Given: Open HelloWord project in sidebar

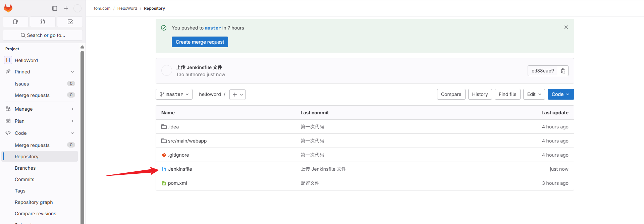Looking at the screenshot, I should click(40, 60).
